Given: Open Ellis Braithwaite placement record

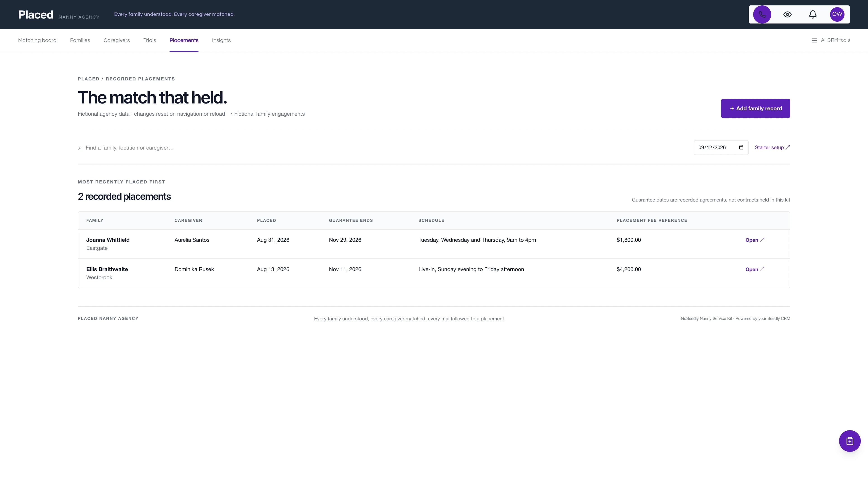Looking at the screenshot, I should [755, 270].
